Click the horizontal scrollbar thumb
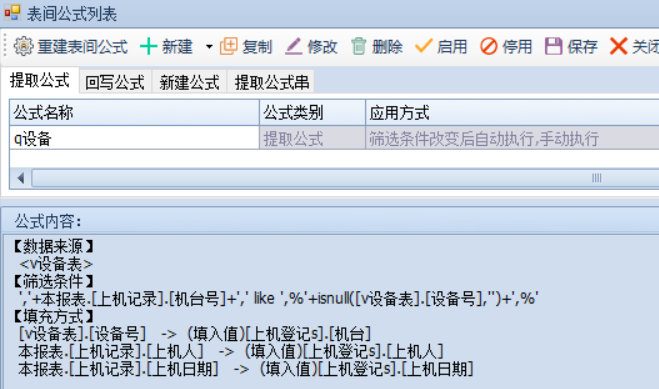Screen dimensions: 659x389 (345, 178)
